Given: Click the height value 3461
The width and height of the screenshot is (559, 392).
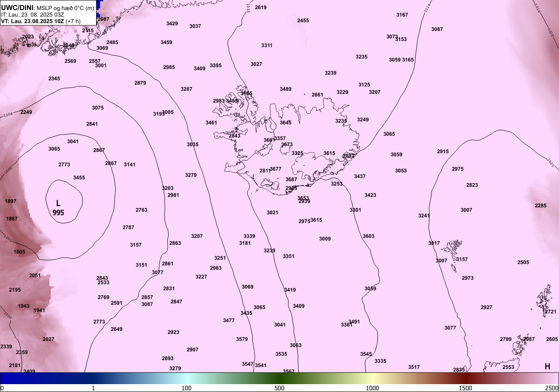Looking at the screenshot, I should pos(211,123).
